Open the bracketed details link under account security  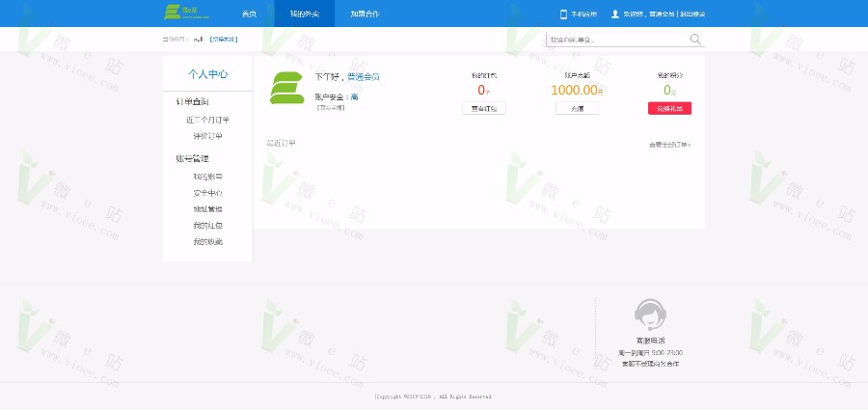pos(331,107)
